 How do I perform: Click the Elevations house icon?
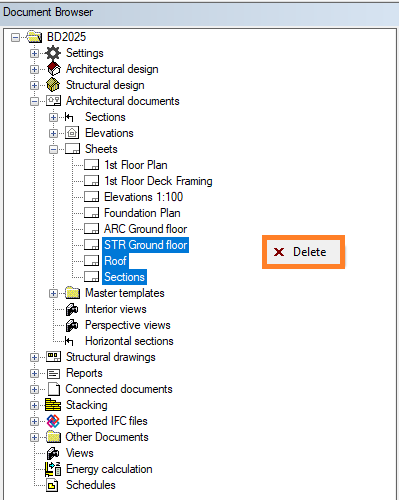click(72, 133)
